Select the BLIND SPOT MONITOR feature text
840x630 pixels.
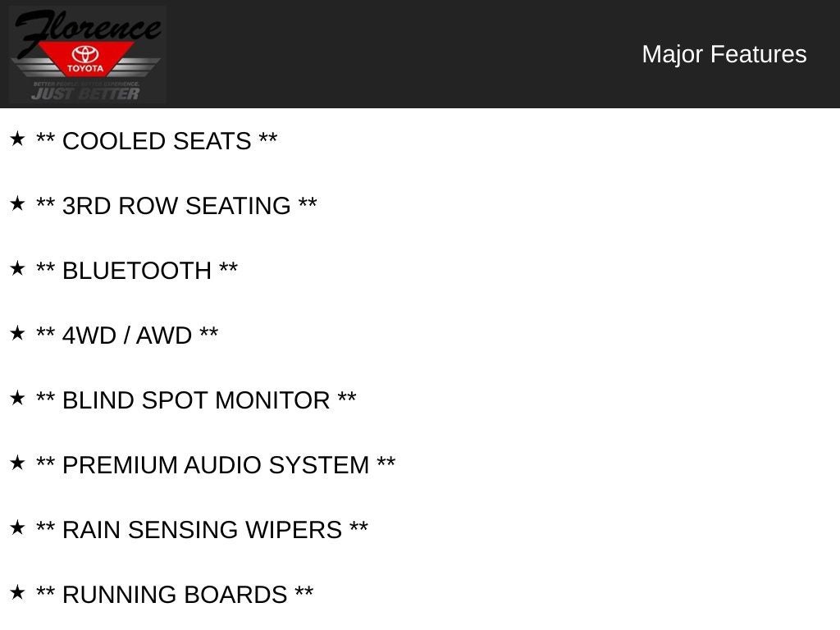[x=196, y=400]
